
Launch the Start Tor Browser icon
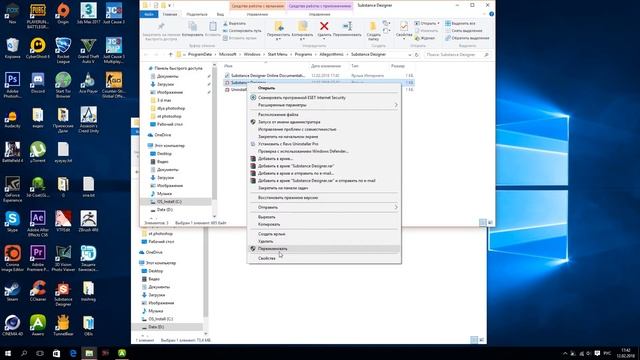tap(63, 85)
